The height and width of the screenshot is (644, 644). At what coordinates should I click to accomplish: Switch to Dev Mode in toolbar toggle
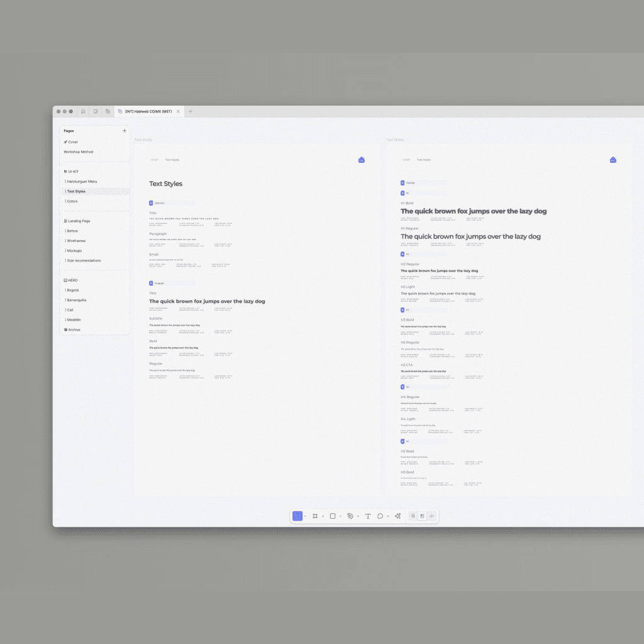point(431,516)
